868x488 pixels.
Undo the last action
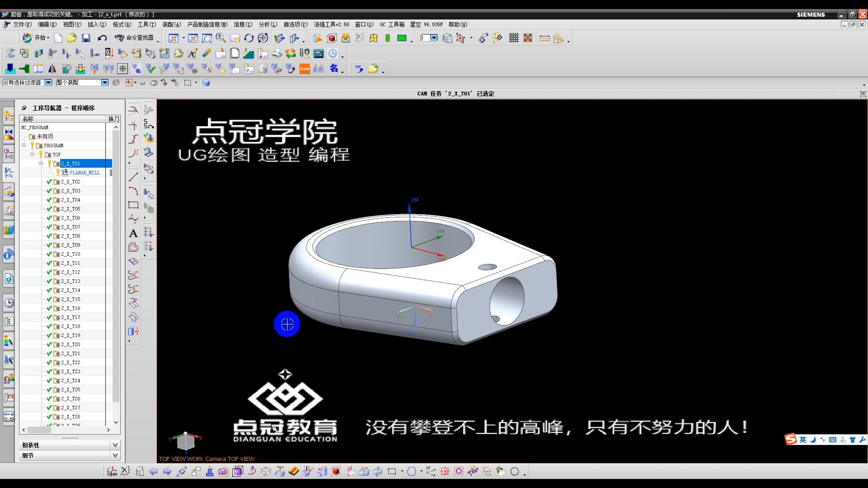tap(102, 38)
